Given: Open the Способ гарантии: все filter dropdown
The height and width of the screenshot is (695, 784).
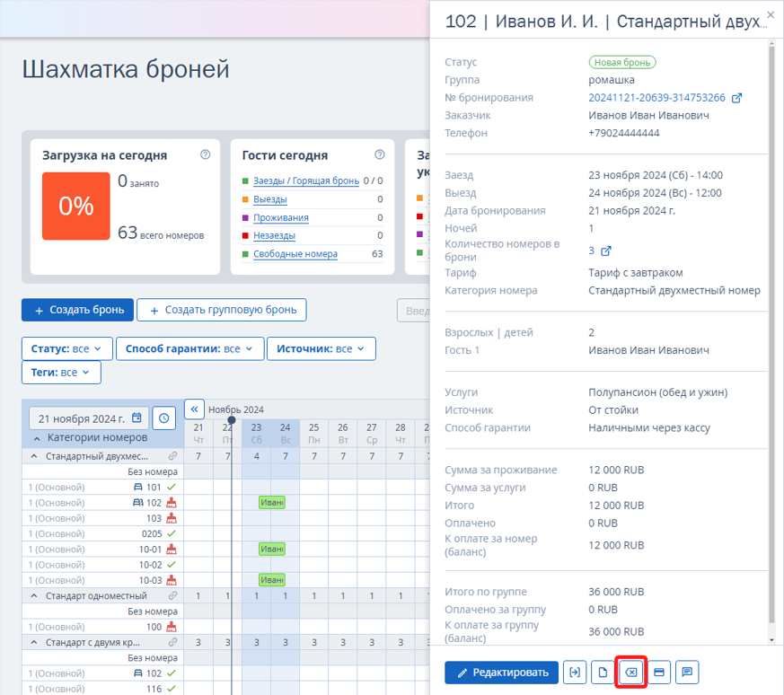Looking at the screenshot, I should (190, 348).
